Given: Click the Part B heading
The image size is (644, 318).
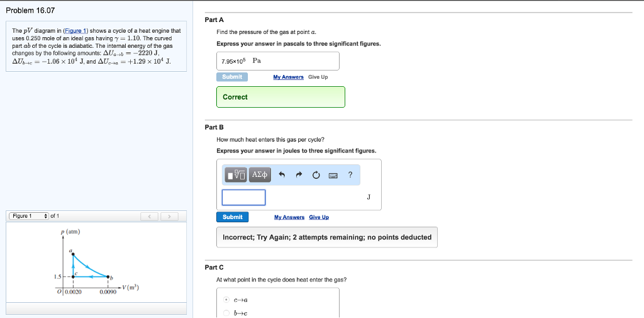Looking at the screenshot, I should tap(214, 127).
